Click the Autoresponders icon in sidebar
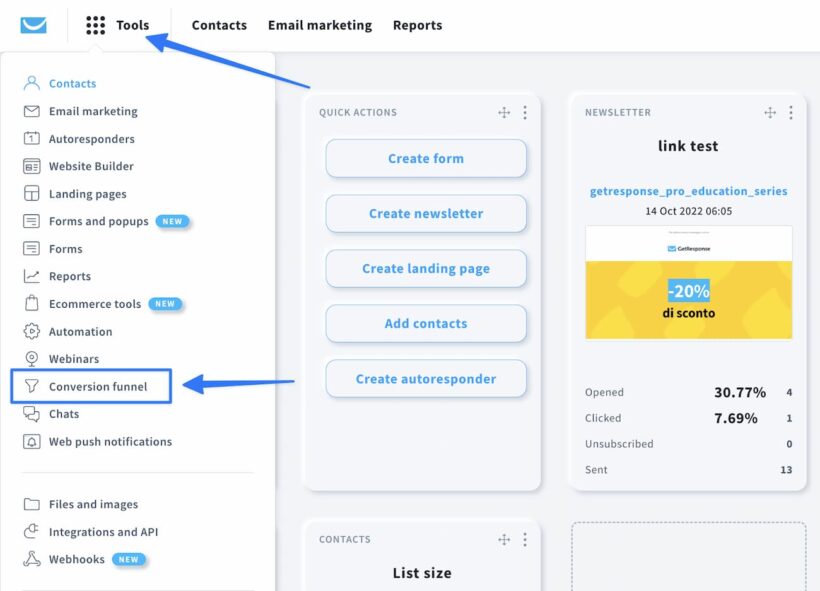Screen dimensions: 820x591 (33, 138)
